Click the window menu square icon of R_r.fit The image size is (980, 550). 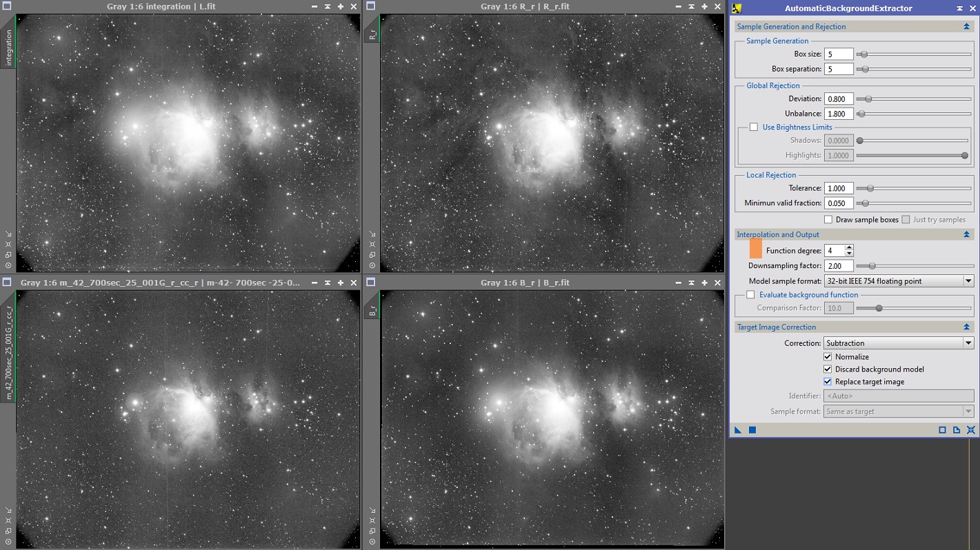click(371, 6)
